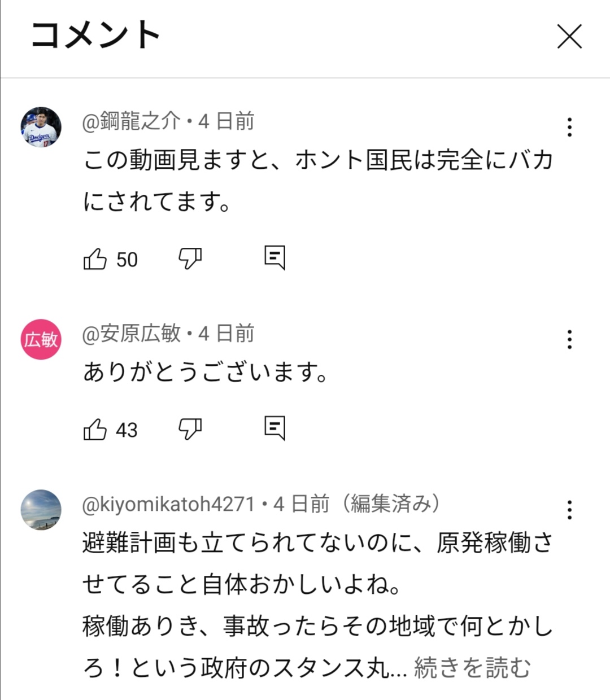Dislike the ありがとうございます comment
Viewport: 610px width, 700px height.
190,429
